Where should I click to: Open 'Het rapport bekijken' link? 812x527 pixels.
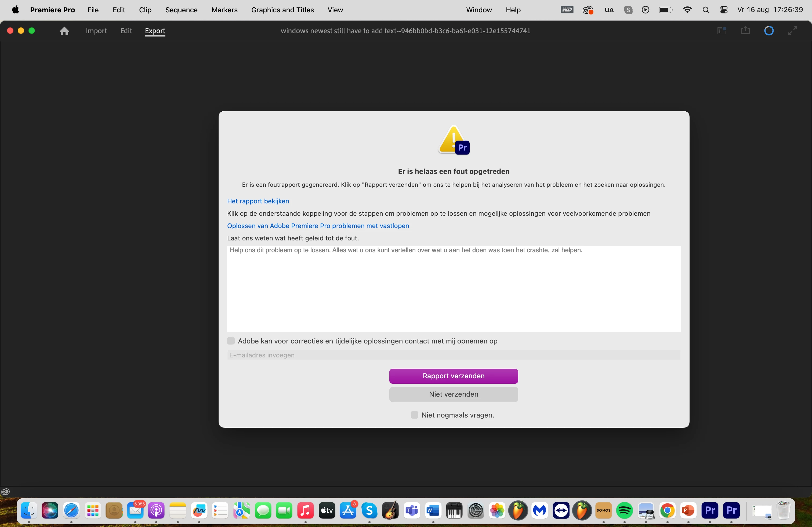coord(258,201)
